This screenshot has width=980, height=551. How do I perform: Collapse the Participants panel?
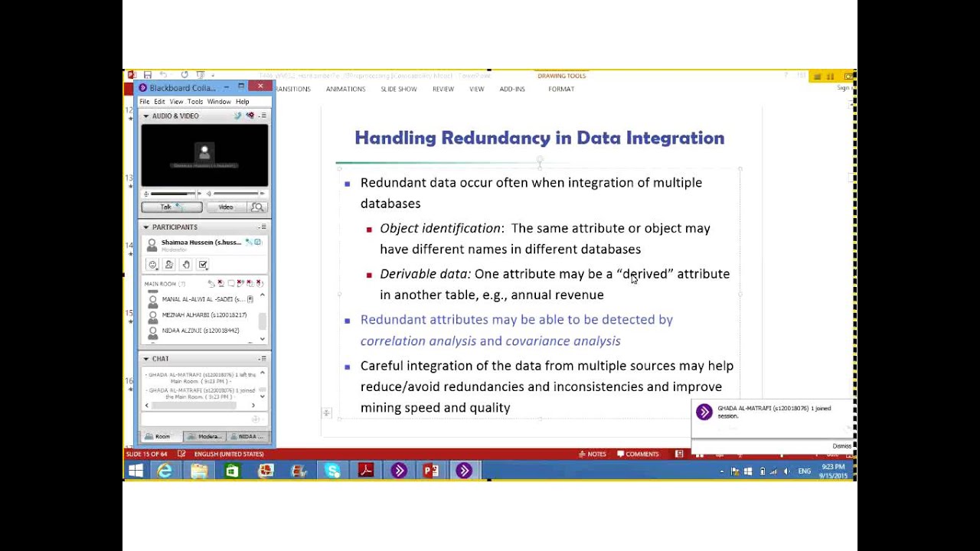(x=146, y=227)
